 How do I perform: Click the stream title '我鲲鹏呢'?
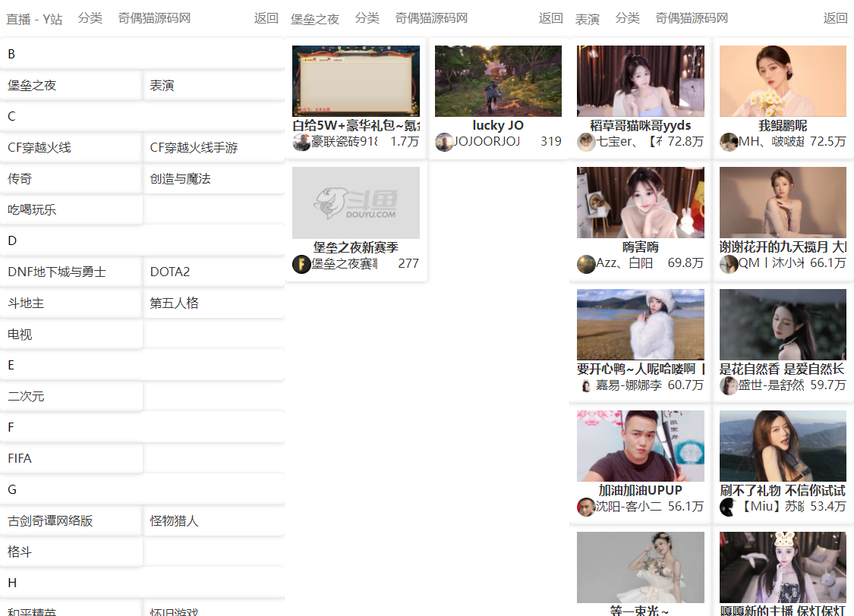(783, 126)
